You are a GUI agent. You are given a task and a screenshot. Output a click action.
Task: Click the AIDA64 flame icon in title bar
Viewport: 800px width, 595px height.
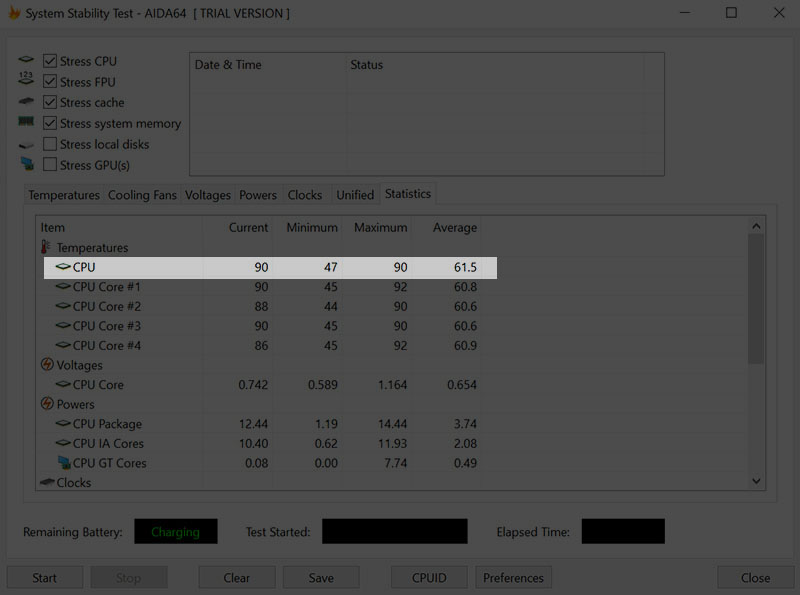(x=15, y=13)
